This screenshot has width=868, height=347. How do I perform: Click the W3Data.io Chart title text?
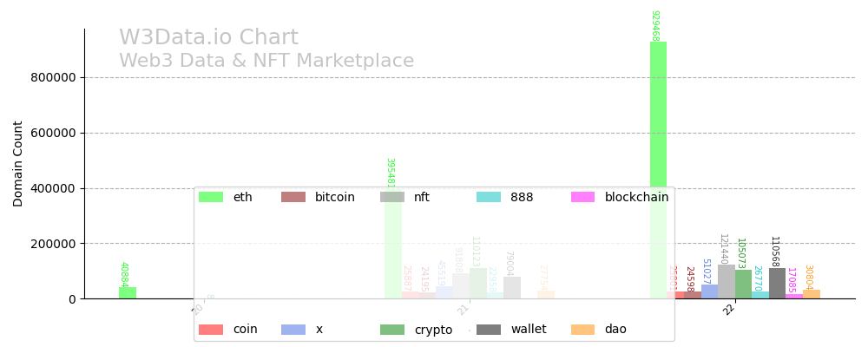[208, 38]
